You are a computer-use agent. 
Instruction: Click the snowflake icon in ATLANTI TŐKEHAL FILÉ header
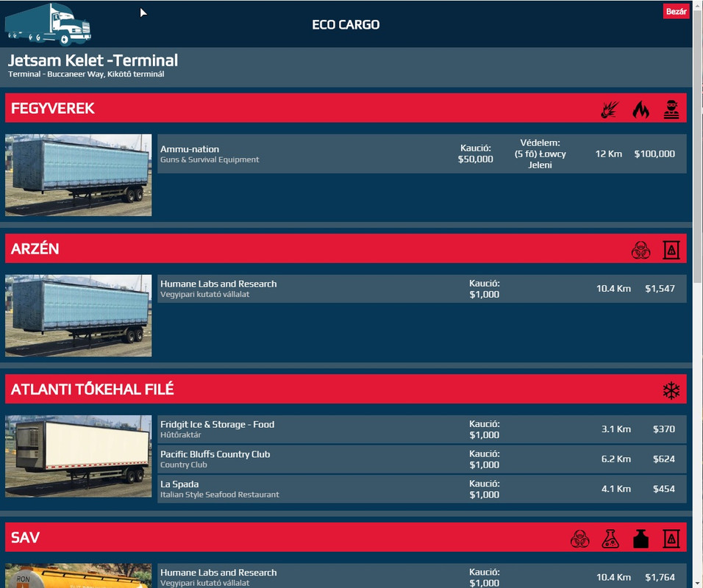[x=671, y=390]
